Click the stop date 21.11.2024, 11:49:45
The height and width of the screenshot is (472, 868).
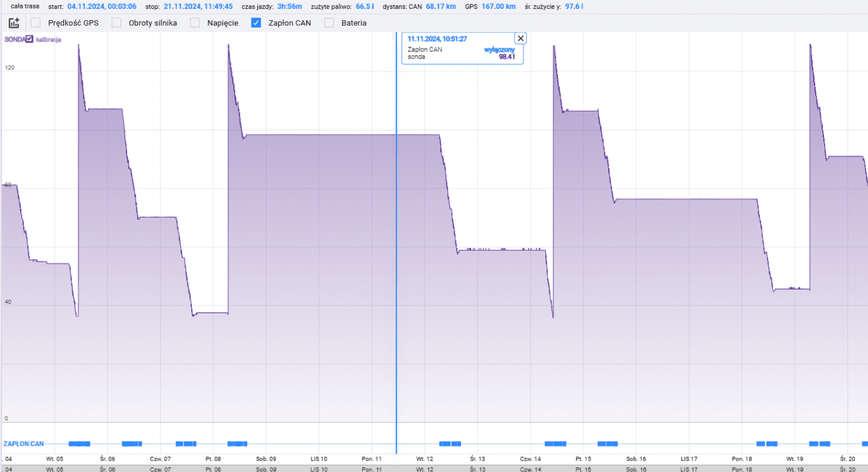[198, 6]
